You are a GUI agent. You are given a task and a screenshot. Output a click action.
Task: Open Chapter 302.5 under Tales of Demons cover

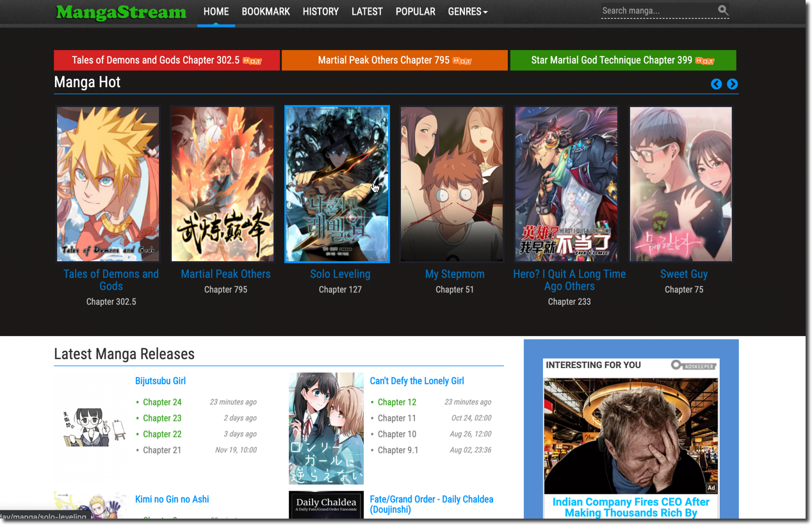111,302
